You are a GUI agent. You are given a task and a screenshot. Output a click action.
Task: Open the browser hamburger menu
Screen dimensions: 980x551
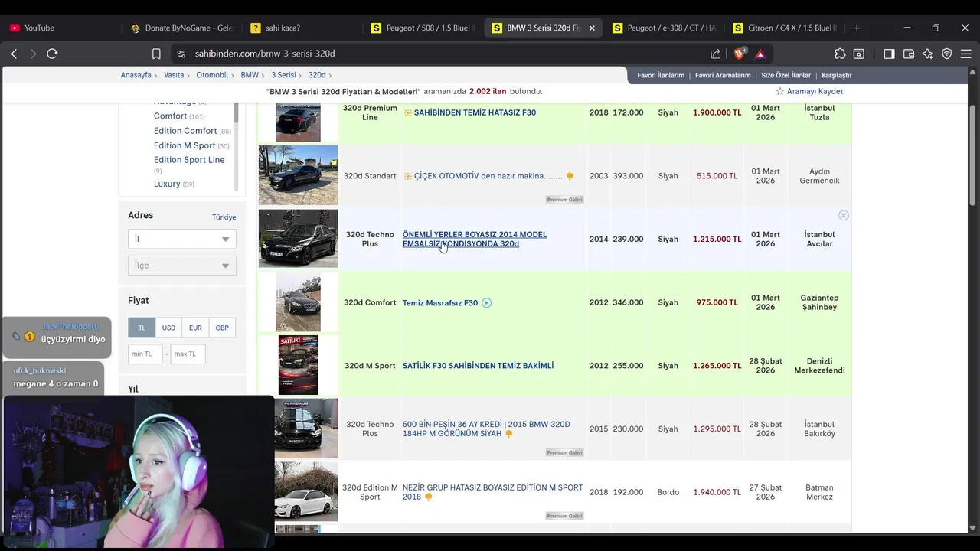point(966,54)
